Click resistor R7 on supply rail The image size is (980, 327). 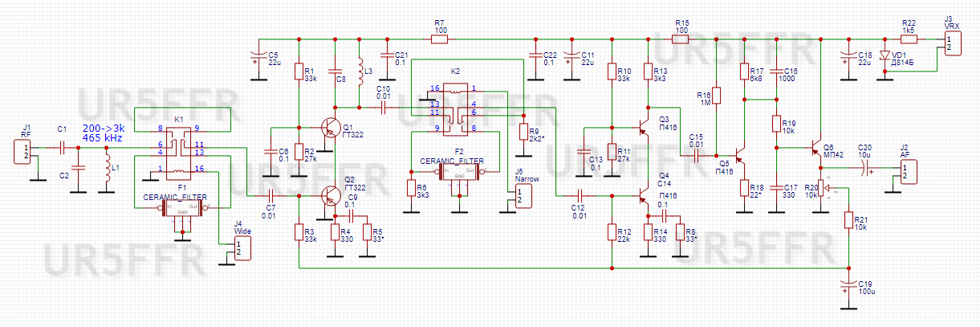[440, 38]
